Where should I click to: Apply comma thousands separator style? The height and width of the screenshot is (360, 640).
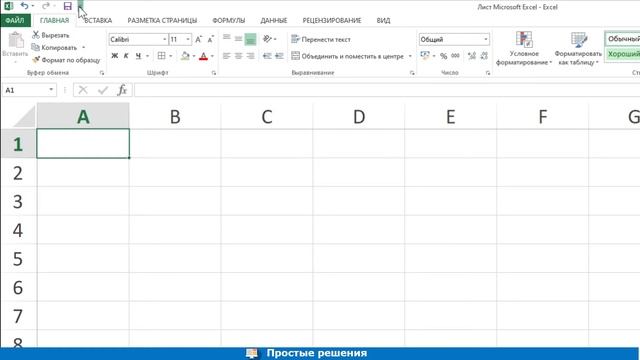(x=456, y=56)
